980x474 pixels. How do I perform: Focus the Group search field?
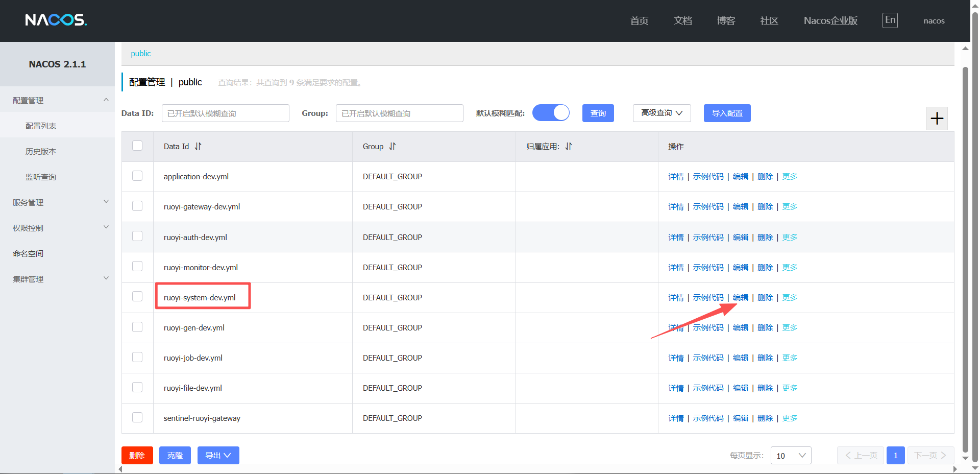[x=400, y=113]
